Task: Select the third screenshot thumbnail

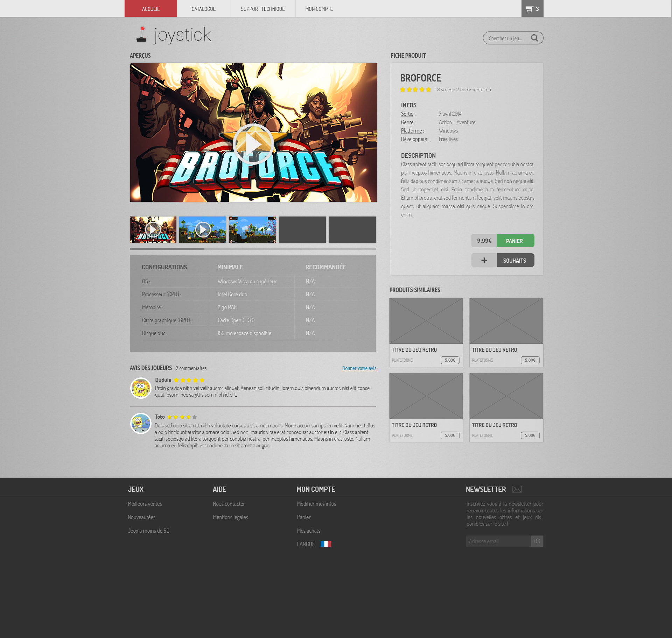Action: coord(252,230)
